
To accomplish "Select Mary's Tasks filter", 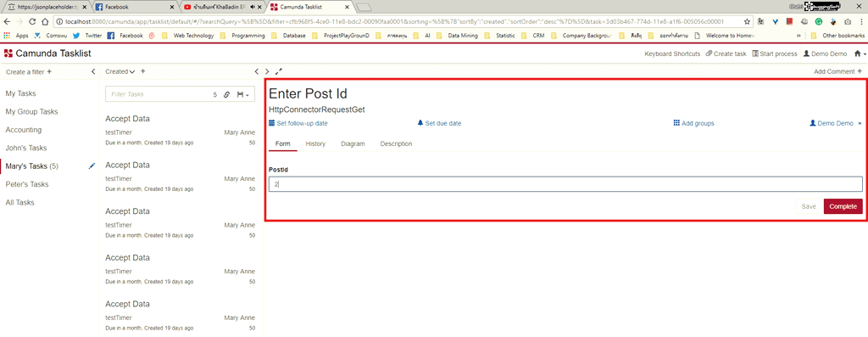I will (31, 166).
